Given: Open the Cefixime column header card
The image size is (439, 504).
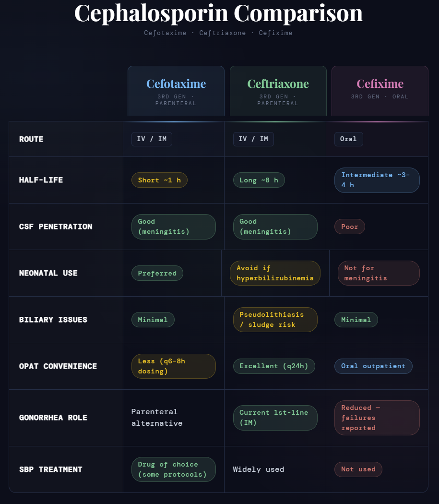Looking at the screenshot, I should tap(380, 91).
